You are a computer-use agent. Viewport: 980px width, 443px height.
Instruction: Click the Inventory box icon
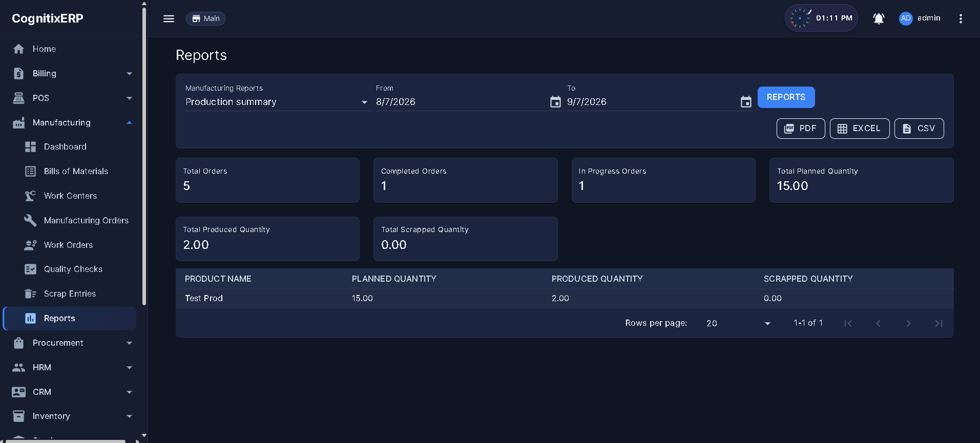pyautogui.click(x=19, y=416)
